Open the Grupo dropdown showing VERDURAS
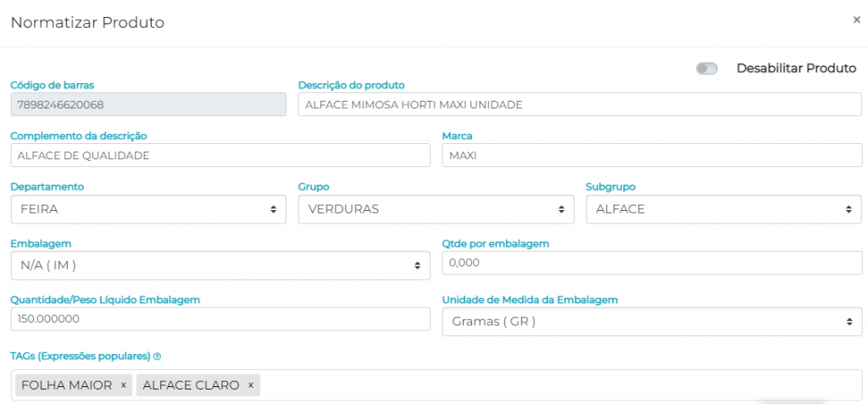 (x=436, y=209)
